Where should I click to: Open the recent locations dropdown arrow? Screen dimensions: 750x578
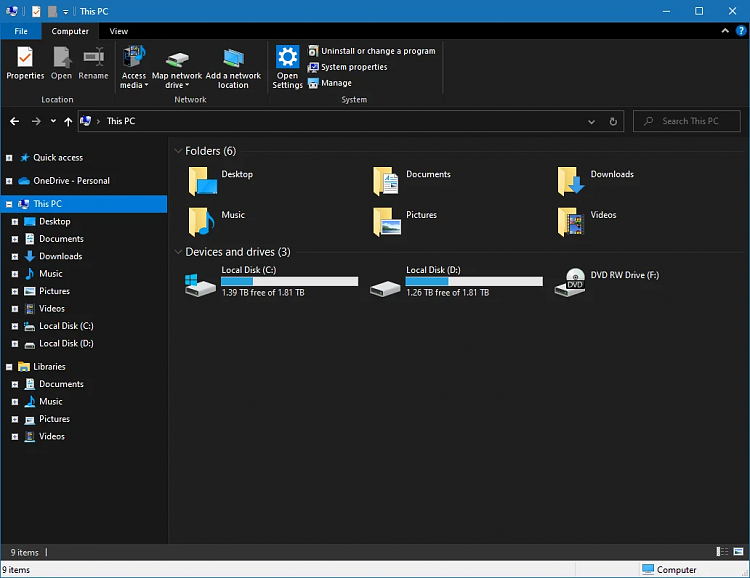click(53, 121)
